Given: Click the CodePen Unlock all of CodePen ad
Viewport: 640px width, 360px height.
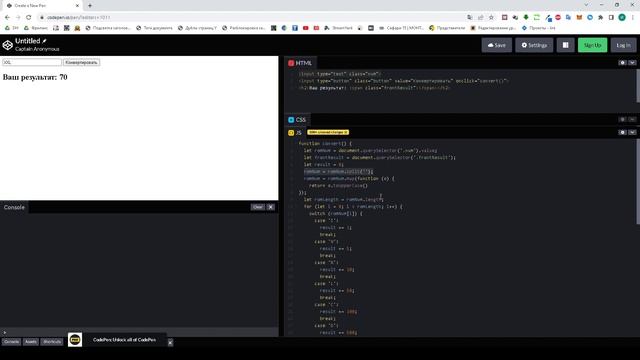Looking at the screenshot, I should coord(124,340).
